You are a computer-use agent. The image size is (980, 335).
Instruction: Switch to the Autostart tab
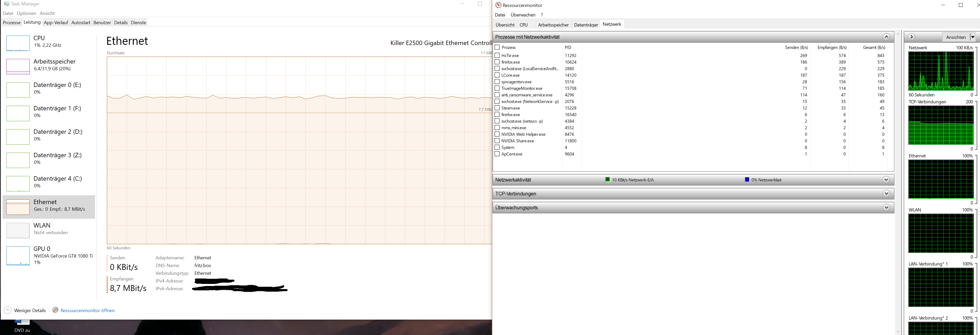(x=81, y=22)
